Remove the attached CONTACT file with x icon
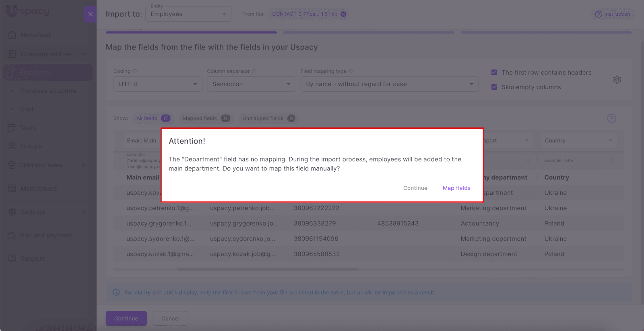 [343, 14]
